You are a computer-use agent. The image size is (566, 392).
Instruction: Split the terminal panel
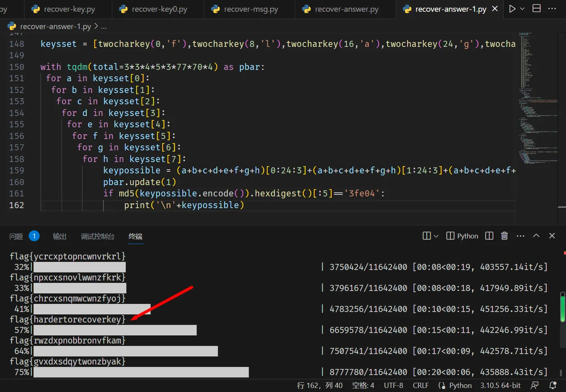click(489, 236)
